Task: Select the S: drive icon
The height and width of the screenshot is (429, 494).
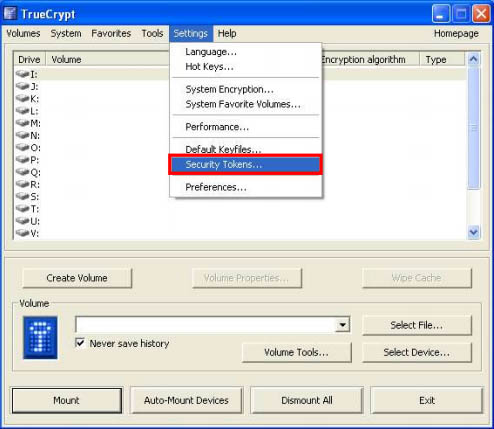Action: [22, 196]
